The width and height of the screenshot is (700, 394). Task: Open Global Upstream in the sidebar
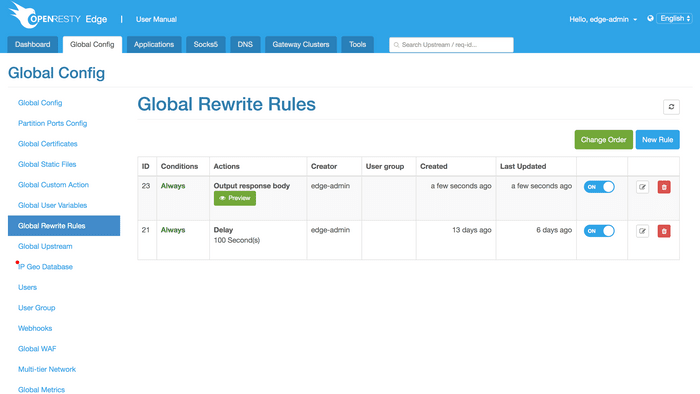(45, 246)
